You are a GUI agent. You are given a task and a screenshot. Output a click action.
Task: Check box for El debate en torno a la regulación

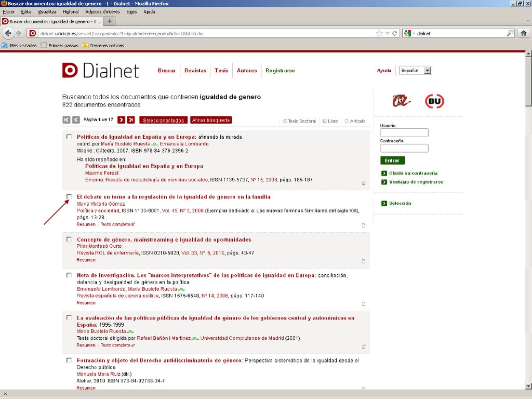pyautogui.click(x=69, y=196)
